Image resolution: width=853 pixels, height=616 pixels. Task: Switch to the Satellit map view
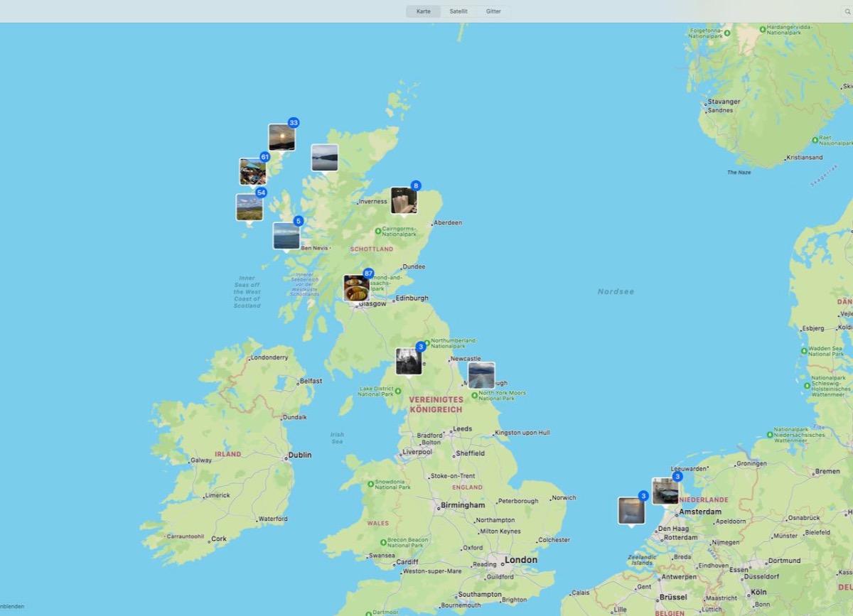click(458, 11)
